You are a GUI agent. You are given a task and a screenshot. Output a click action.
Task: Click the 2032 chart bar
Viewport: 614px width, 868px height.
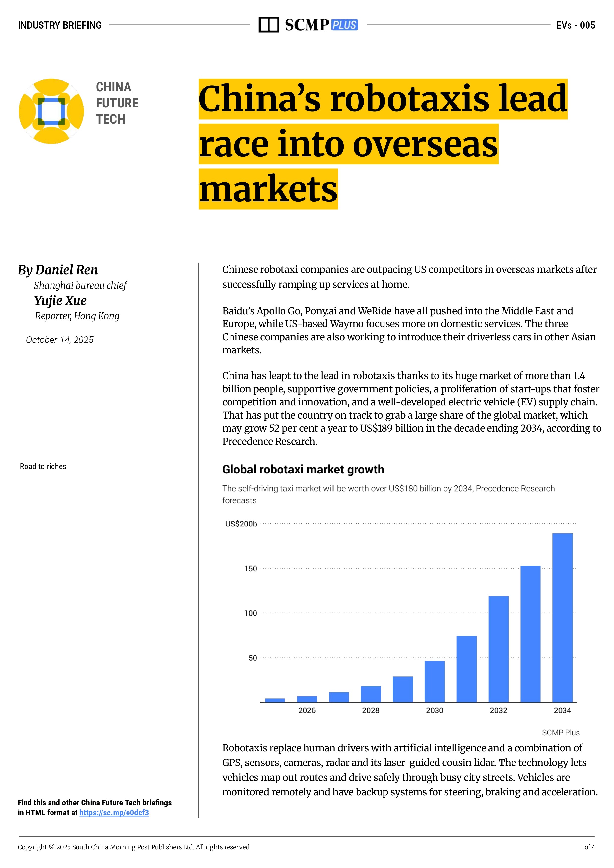tap(498, 649)
